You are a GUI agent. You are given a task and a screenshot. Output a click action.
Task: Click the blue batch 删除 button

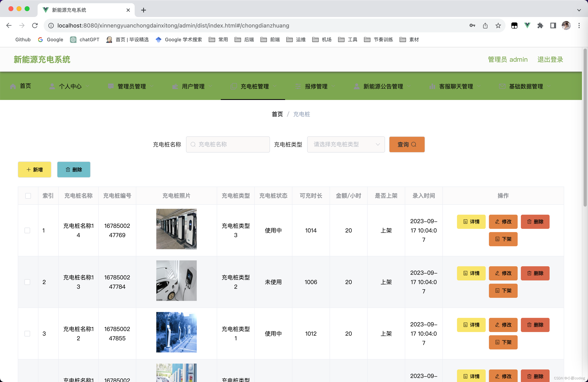74,169
